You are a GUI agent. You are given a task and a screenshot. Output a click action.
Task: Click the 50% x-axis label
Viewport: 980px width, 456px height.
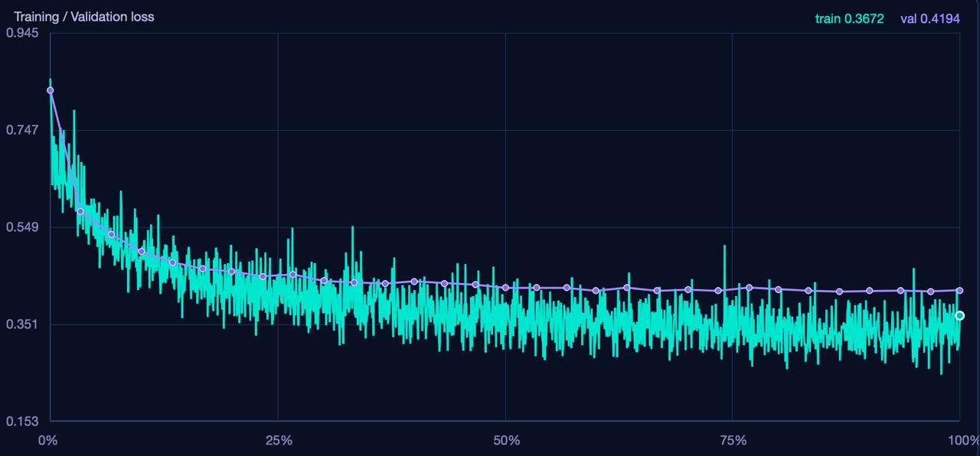pos(506,440)
